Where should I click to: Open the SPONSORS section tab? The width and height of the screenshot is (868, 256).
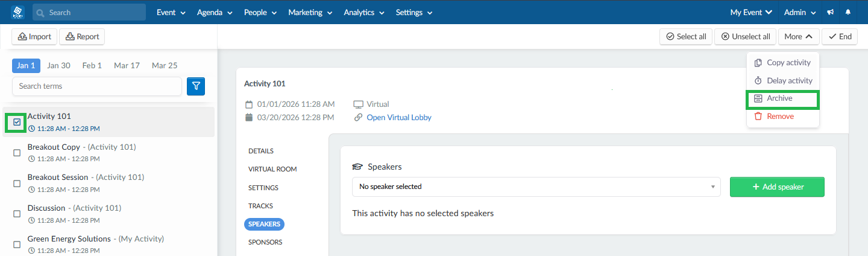(x=265, y=242)
